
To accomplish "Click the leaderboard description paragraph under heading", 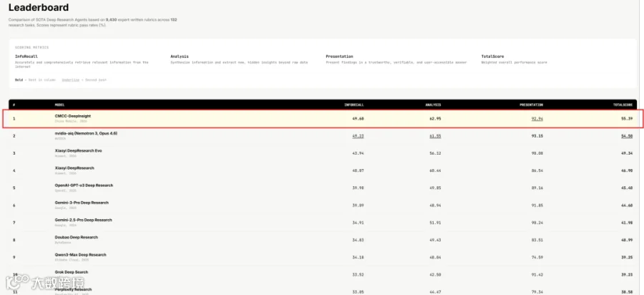I will tap(93, 22).
